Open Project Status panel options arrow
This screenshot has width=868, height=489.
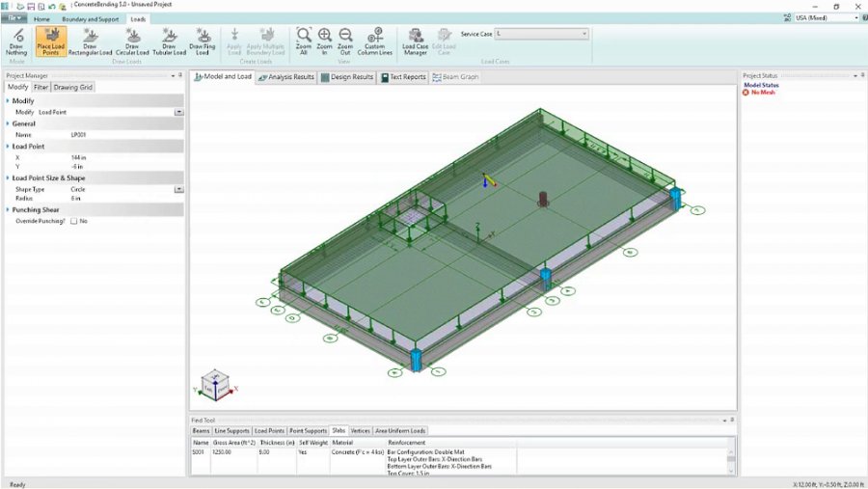(855, 75)
